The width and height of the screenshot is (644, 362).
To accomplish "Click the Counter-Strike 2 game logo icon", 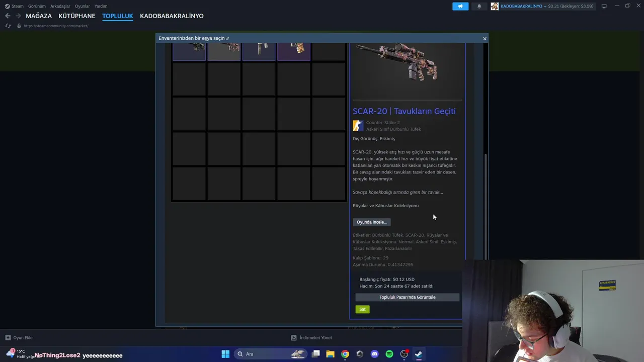I will pyautogui.click(x=358, y=126).
